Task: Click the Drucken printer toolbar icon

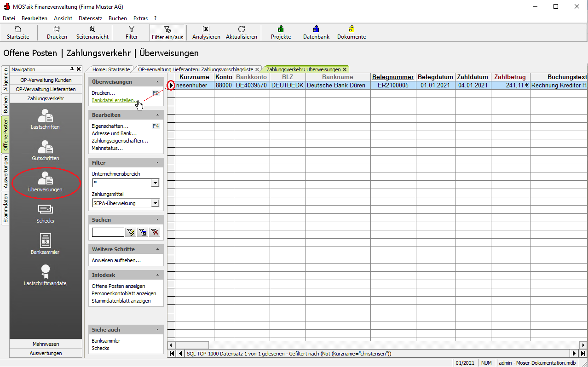Action: pyautogui.click(x=57, y=32)
